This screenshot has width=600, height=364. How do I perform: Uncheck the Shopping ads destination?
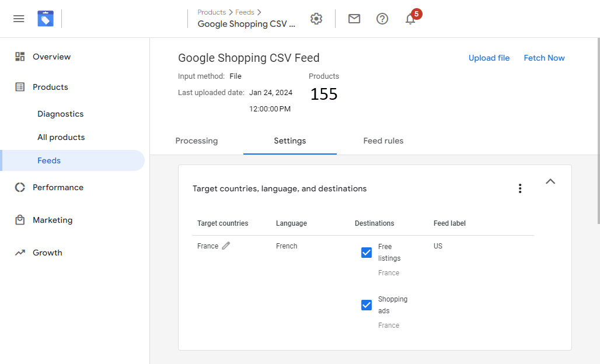pyautogui.click(x=367, y=304)
